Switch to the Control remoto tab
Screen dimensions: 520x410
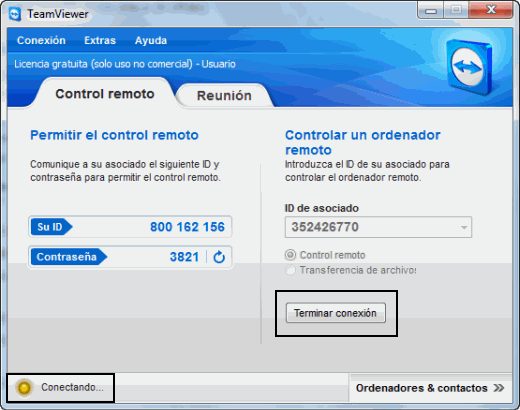point(105,94)
